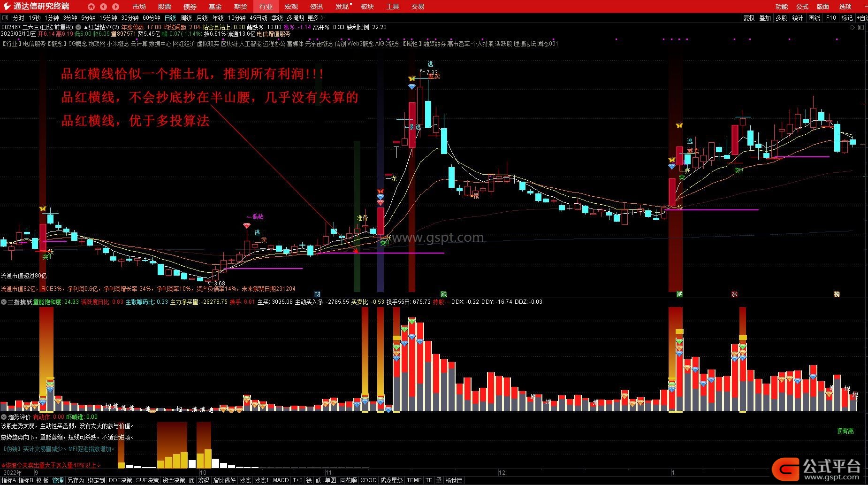Select 日线 daily period
The width and height of the screenshot is (868, 485).
pyautogui.click(x=170, y=18)
